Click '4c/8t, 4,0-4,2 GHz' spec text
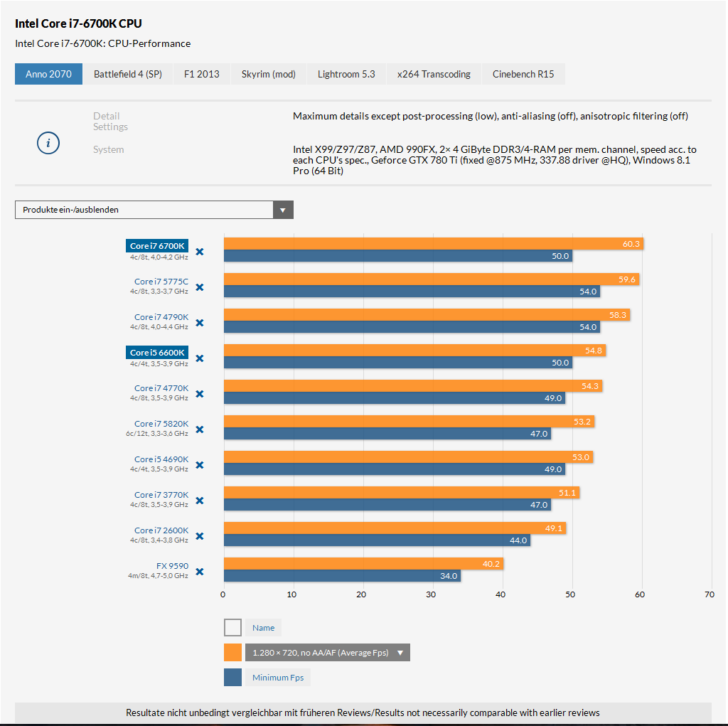The height and width of the screenshot is (726, 728). click(x=159, y=257)
